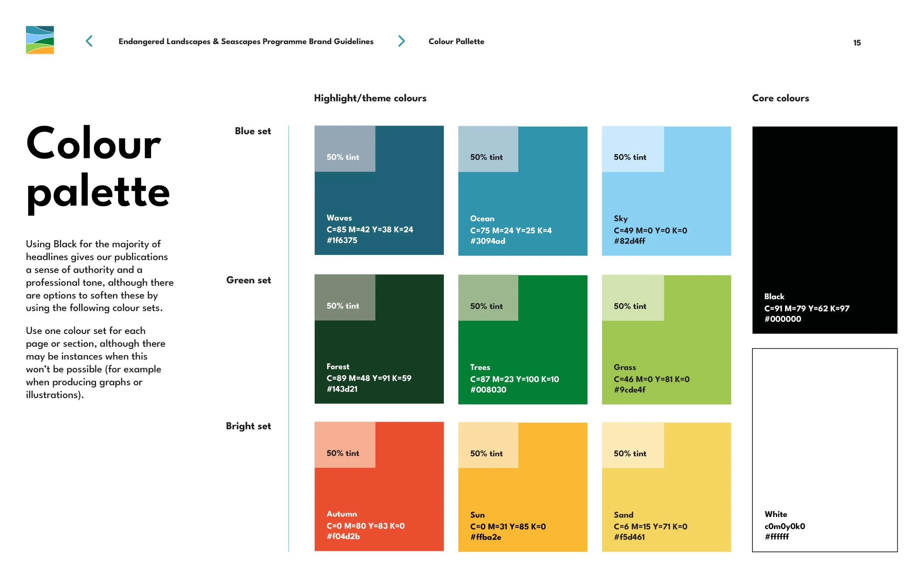Click the Colour Pallette section title
924x578 pixels.
point(456,41)
